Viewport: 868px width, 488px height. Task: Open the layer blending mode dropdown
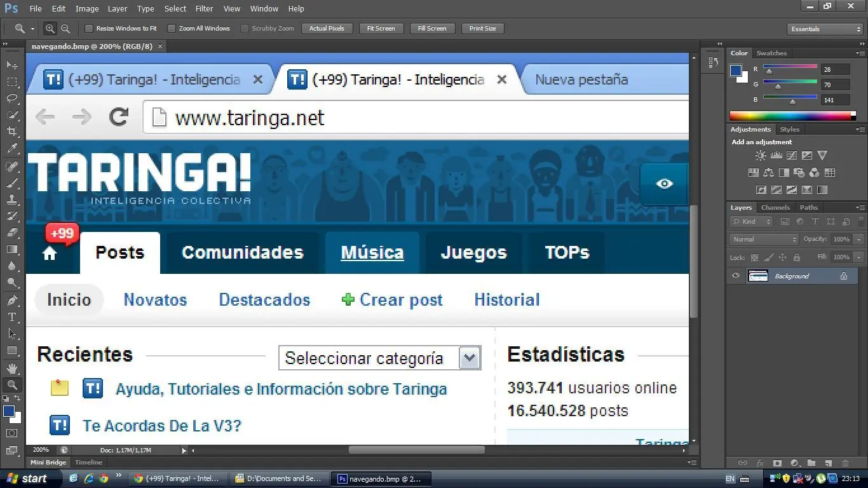coord(764,240)
